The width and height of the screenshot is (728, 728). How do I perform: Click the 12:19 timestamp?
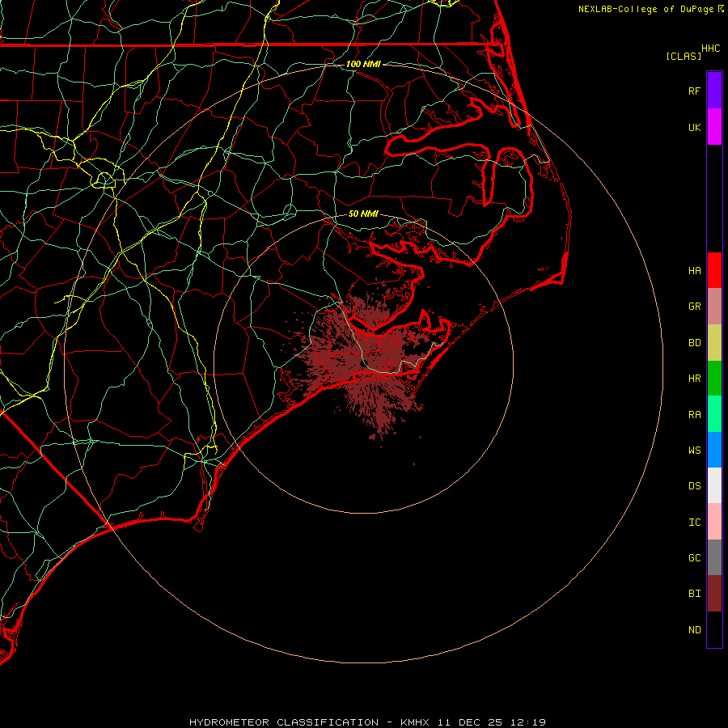[527, 722]
